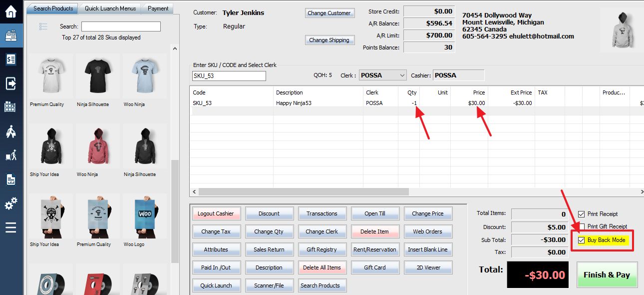644x295 pixels.
Task: Click the product Search text field
Action: pos(121,26)
